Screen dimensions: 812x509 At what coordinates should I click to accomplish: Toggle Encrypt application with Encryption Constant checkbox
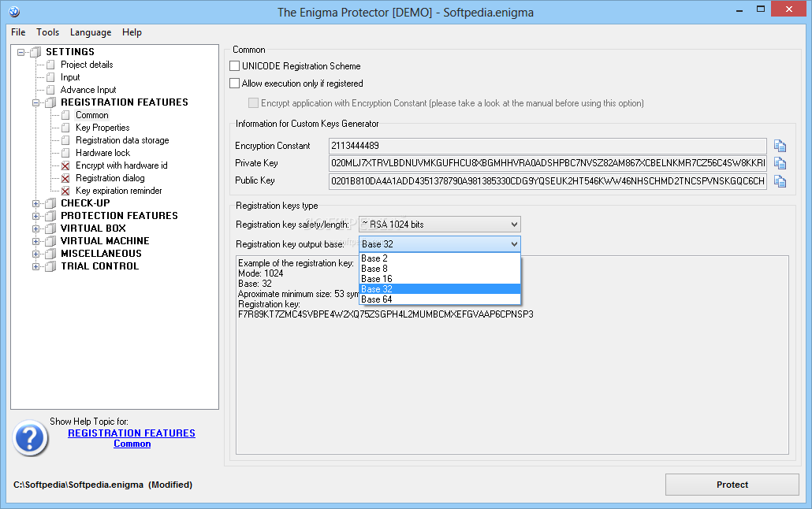(253, 102)
